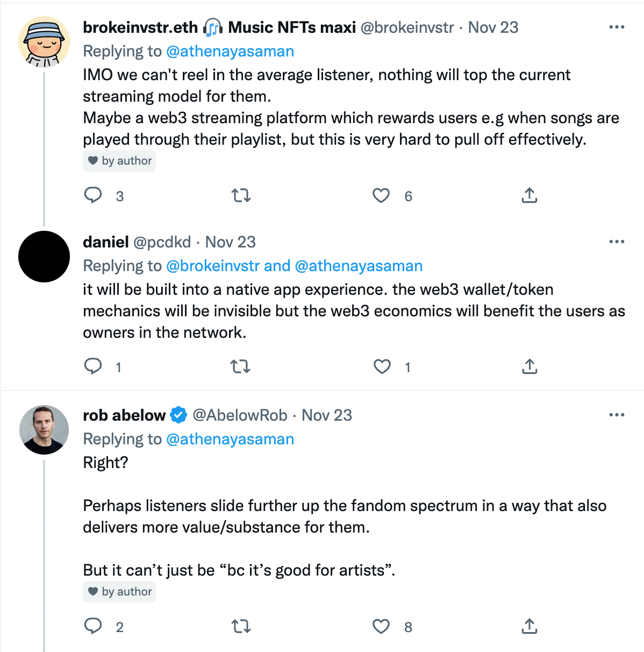Open daniel's black profile avatar
The height and width of the screenshot is (652, 644).
point(44,257)
